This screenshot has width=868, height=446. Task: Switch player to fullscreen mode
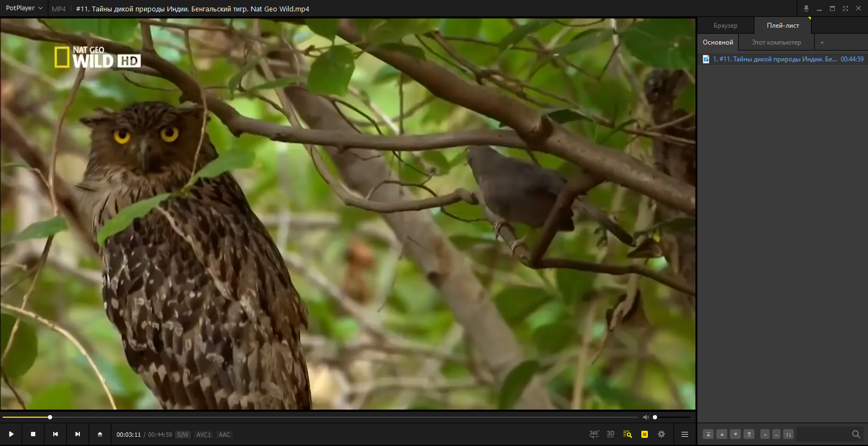tap(845, 8)
